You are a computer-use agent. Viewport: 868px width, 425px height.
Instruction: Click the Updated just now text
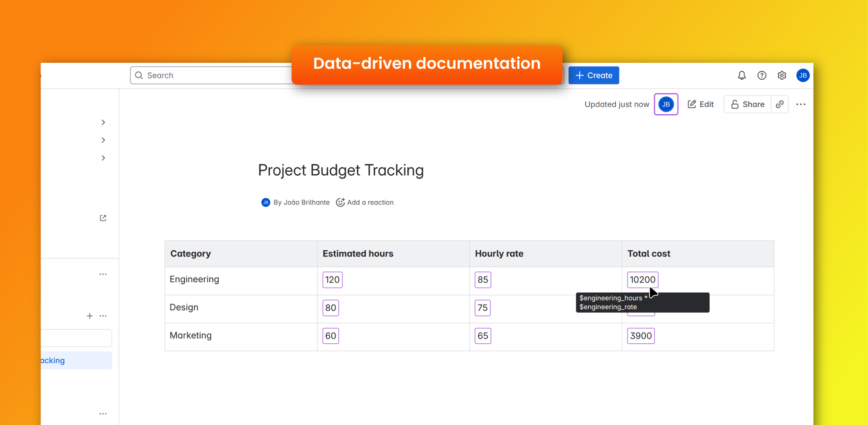[x=617, y=104]
